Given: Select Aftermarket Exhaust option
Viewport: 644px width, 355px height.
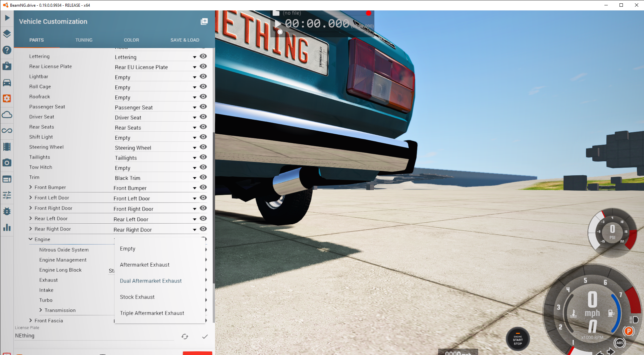Looking at the screenshot, I should coord(160,265).
